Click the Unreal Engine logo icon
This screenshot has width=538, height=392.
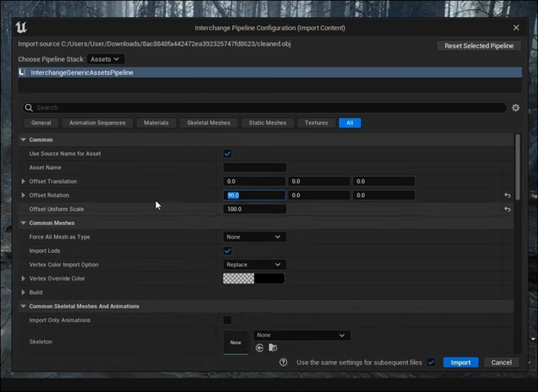[21, 27]
